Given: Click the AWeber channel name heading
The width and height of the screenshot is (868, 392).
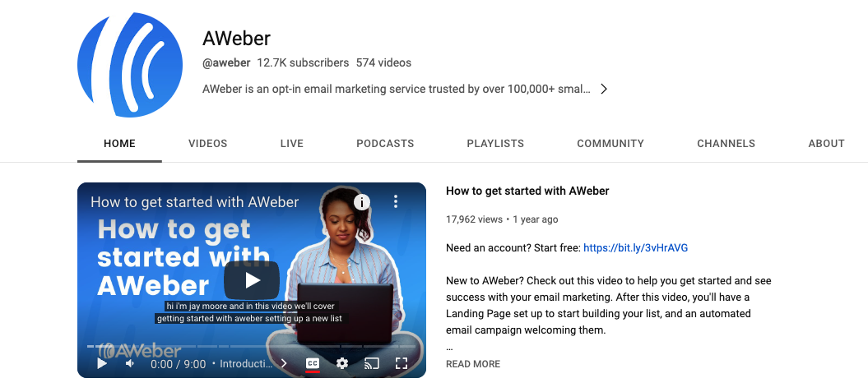Looking at the screenshot, I should pos(236,38).
